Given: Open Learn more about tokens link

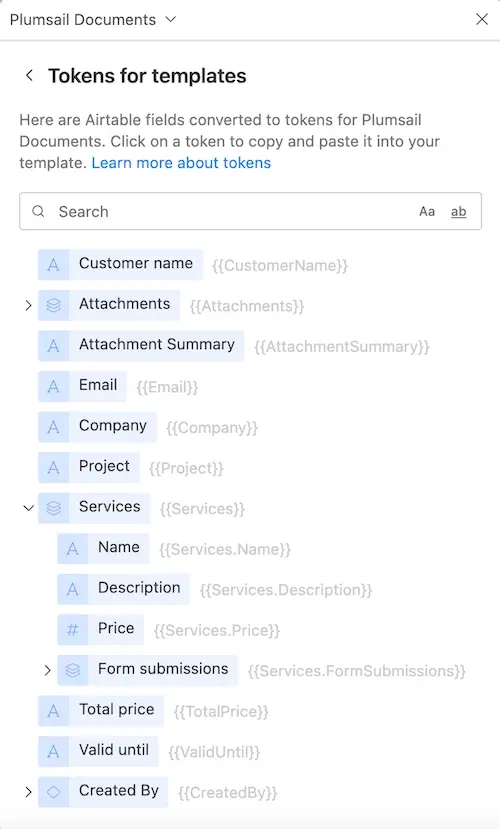Looking at the screenshot, I should click(x=181, y=163).
